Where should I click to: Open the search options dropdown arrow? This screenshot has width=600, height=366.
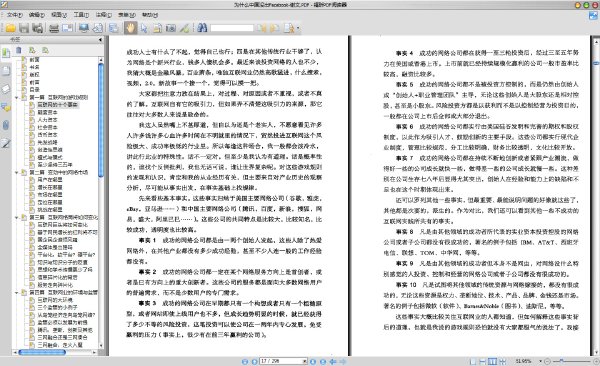tap(298, 28)
